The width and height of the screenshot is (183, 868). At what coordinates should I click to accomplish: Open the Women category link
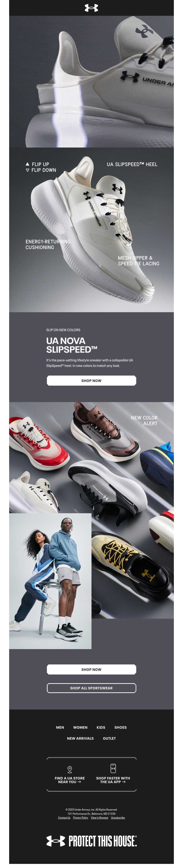click(x=80, y=728)
